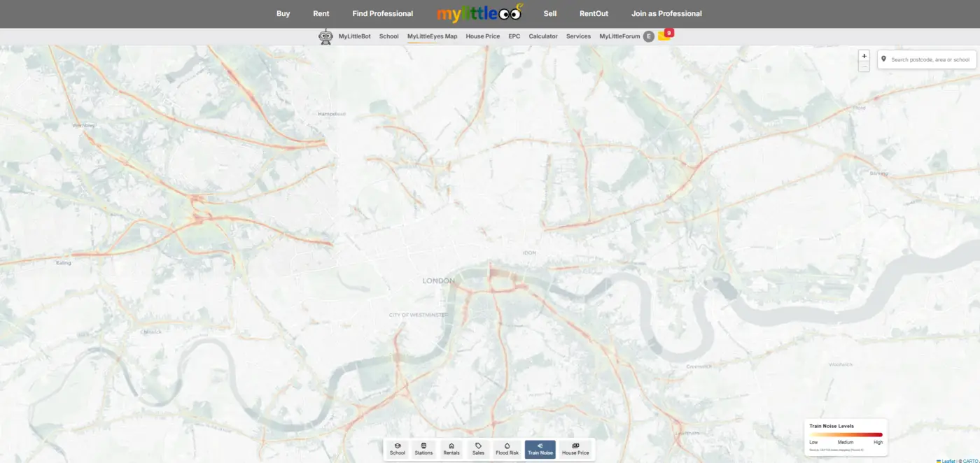Click the Sell navigation button
The image size is (980, 463).
550,13
